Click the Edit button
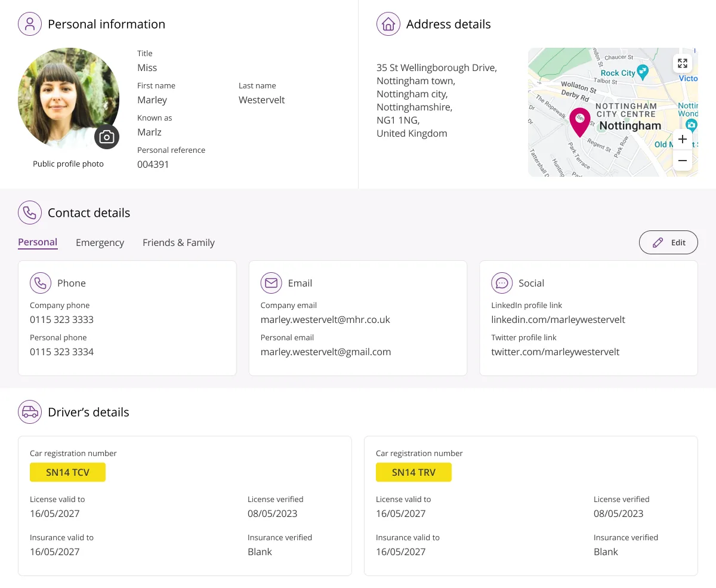 pos(668,242)
